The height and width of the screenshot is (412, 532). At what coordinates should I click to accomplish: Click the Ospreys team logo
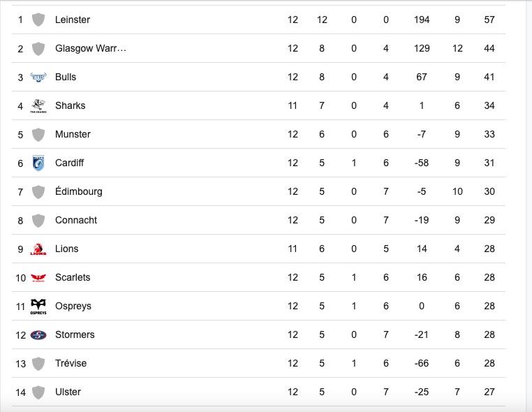[x=38, y=307]
